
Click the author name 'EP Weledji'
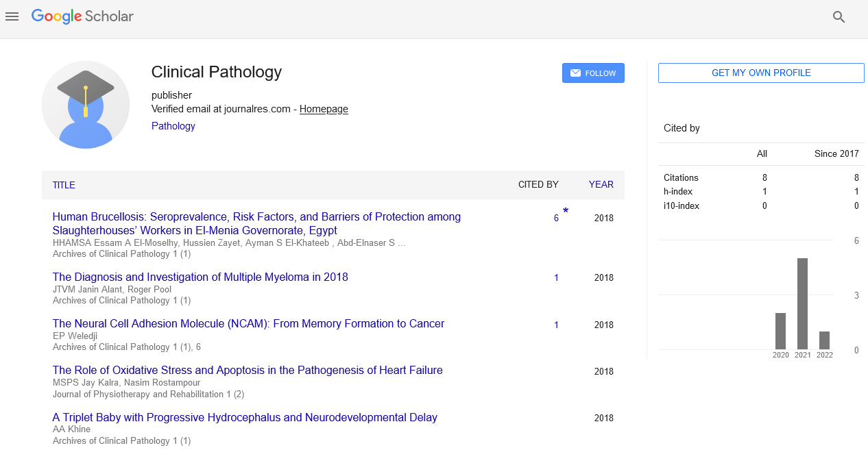click(75, 336)
